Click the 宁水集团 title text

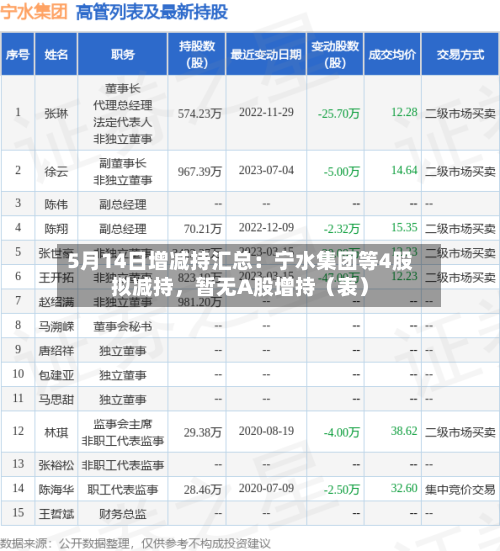coord(34,12)
